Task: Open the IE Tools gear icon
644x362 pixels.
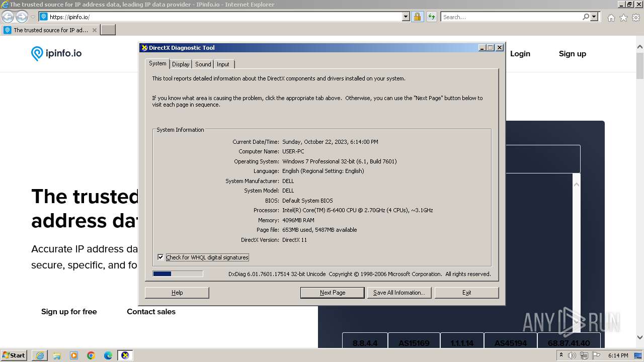Action: coord(636,18)
